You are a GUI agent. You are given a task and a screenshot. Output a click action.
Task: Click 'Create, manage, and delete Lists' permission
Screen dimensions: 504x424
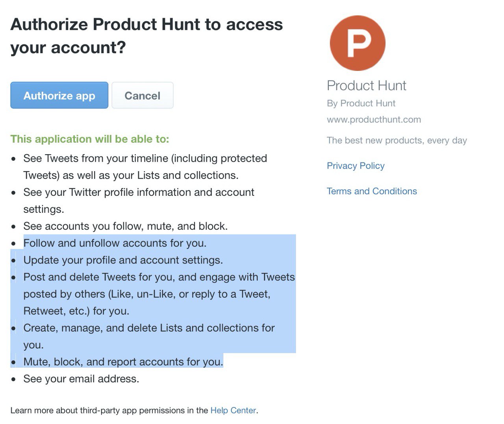tap(149, 336)
